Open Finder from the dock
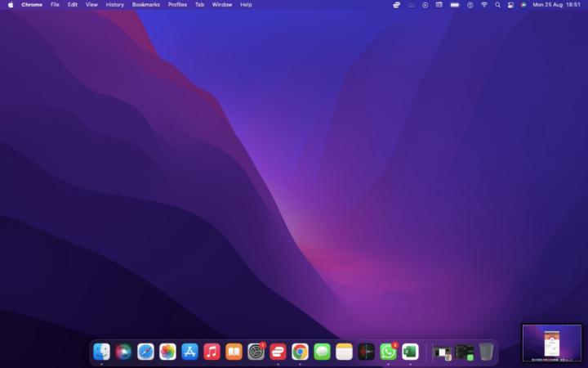This screenshot has height=368, width=588. click(x=101, y=352)
